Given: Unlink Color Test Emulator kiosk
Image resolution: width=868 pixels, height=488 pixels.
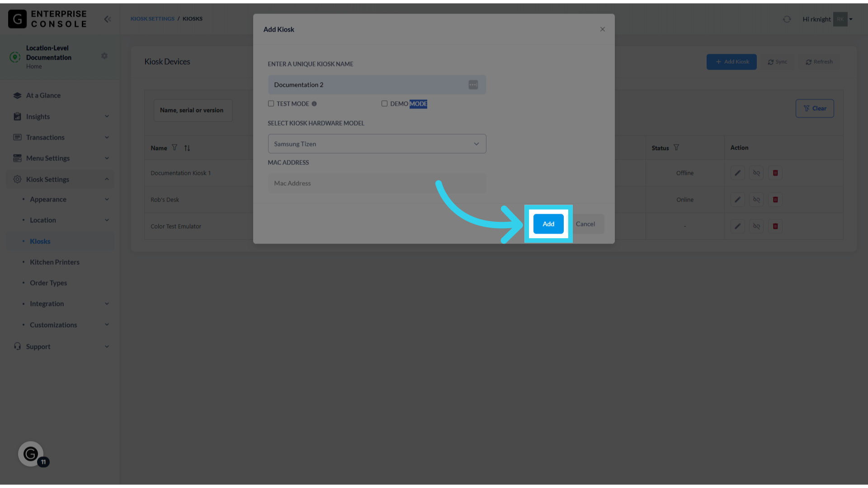Looking at the screenshot, I should point(756,226).
